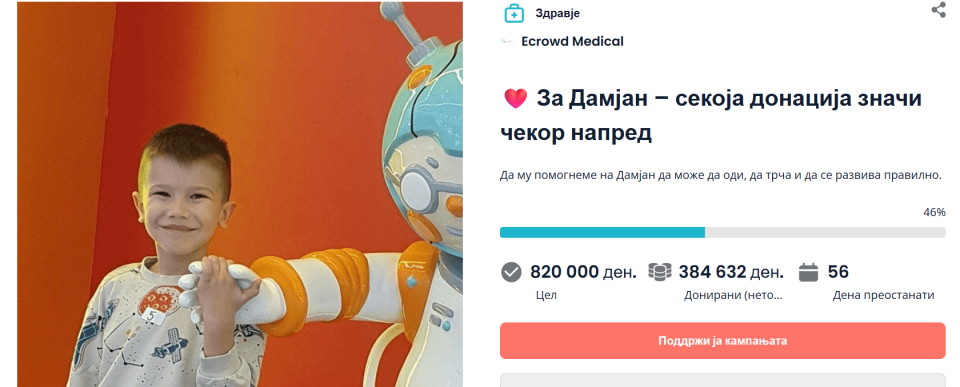
Task: Click the Поддржи ја кампањата button
Action: [722, 340]
